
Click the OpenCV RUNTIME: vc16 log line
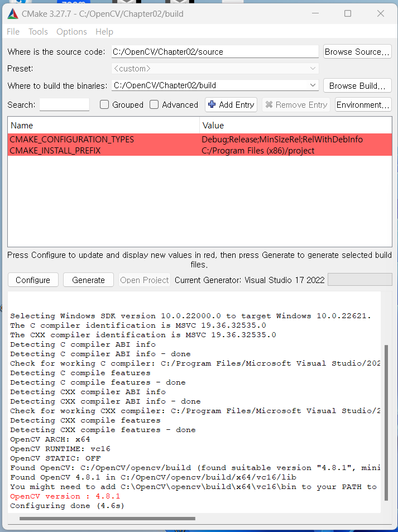coord(60,449)
